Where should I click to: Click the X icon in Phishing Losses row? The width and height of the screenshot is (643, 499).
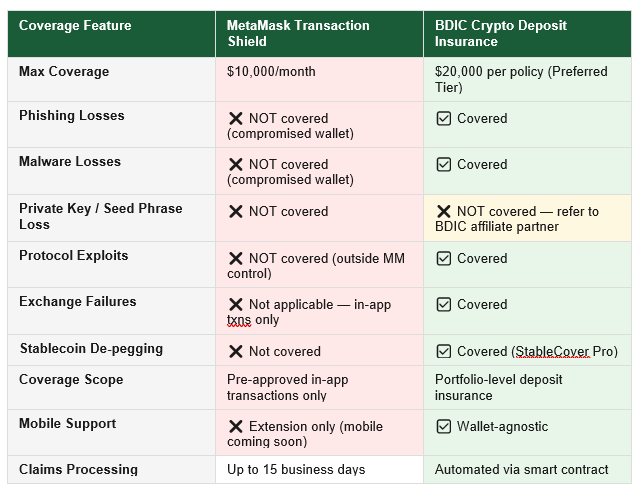pos(236,118)
